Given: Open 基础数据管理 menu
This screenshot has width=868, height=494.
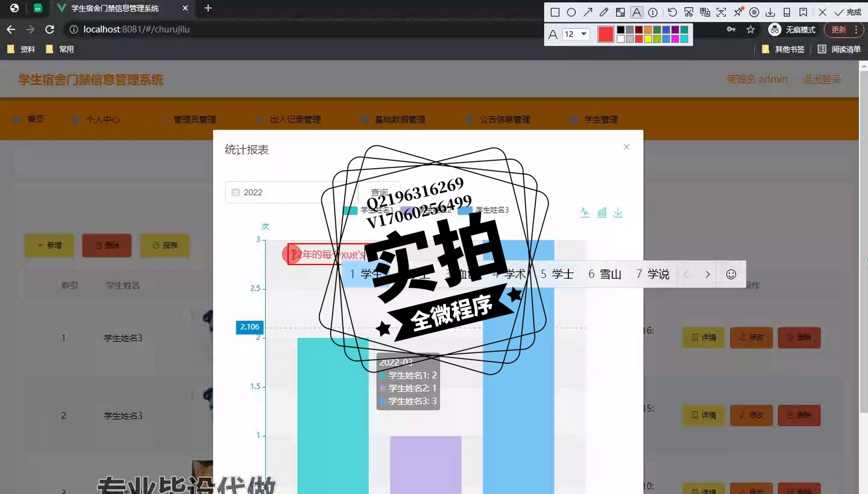Looking at the screenshot, I should click(393, 119).
